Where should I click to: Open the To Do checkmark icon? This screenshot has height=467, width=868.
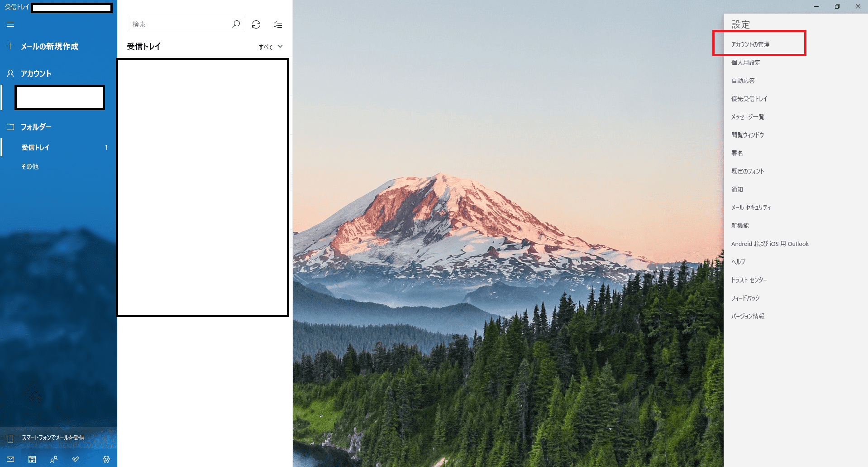[76, 459]
